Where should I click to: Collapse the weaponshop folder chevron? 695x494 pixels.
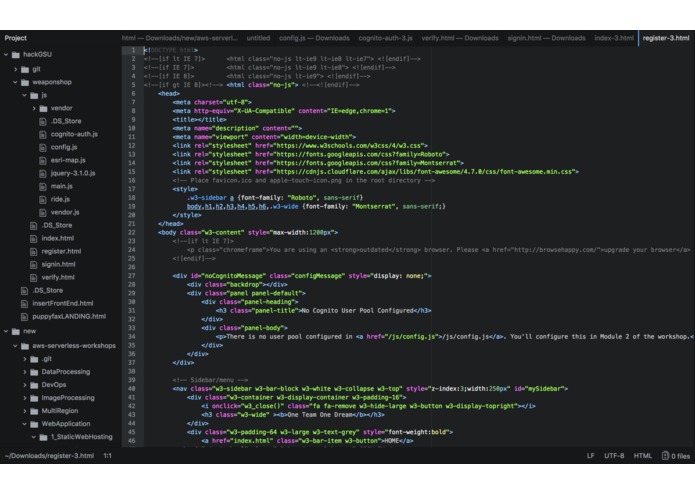coord(16,82)
